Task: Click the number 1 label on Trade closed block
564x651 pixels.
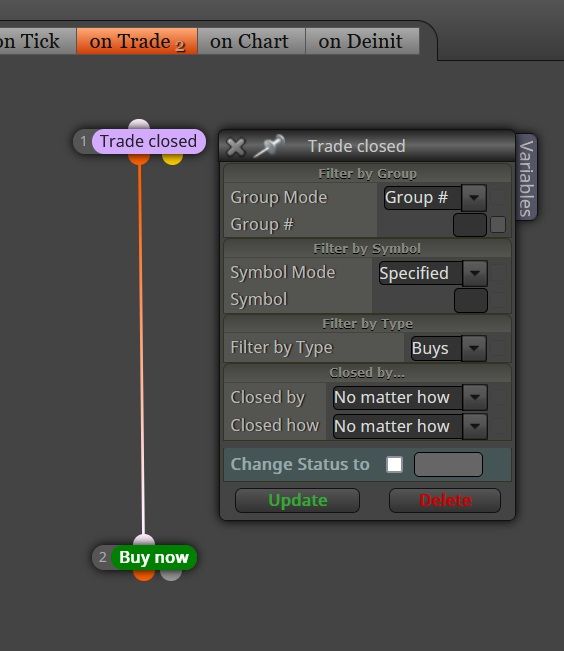Action: point(83,142)
